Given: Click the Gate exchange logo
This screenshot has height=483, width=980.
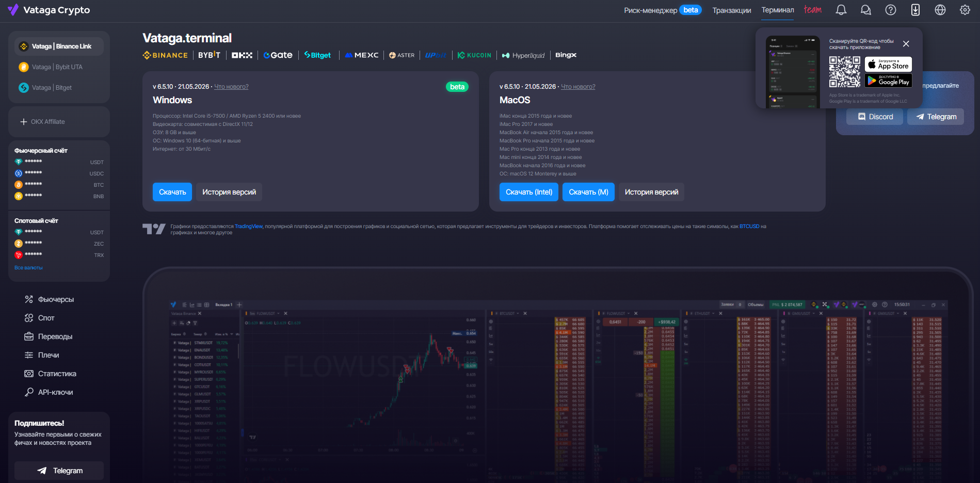Looking at the screenshot, I should 278,55.
